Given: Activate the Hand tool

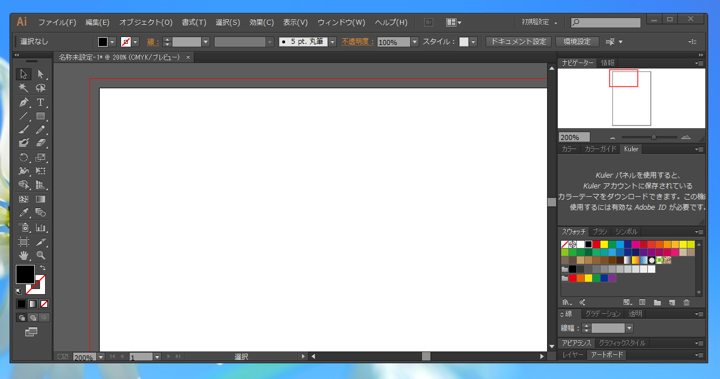Looking at the screenshot, I should (23, 255).
